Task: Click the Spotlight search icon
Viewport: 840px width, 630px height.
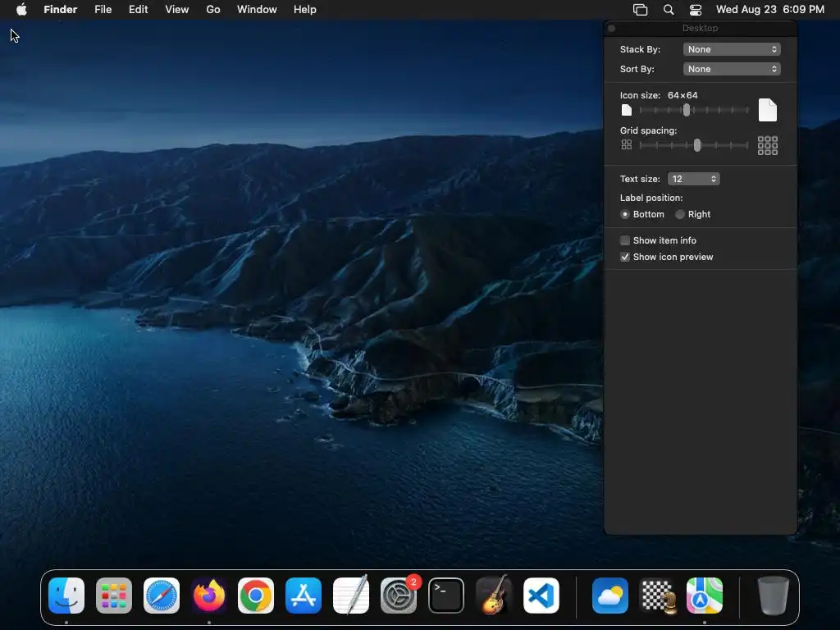Action: click(x=669, y=10)
